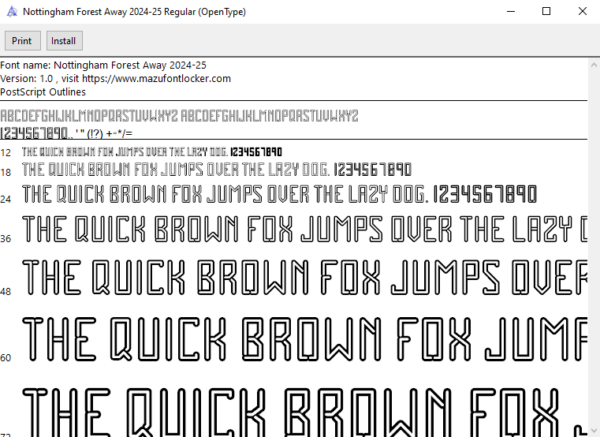Click the 'Version: 1.0' mazufontlocker text line
Viewport: 600px width, 437px height.
click(116, 79)
